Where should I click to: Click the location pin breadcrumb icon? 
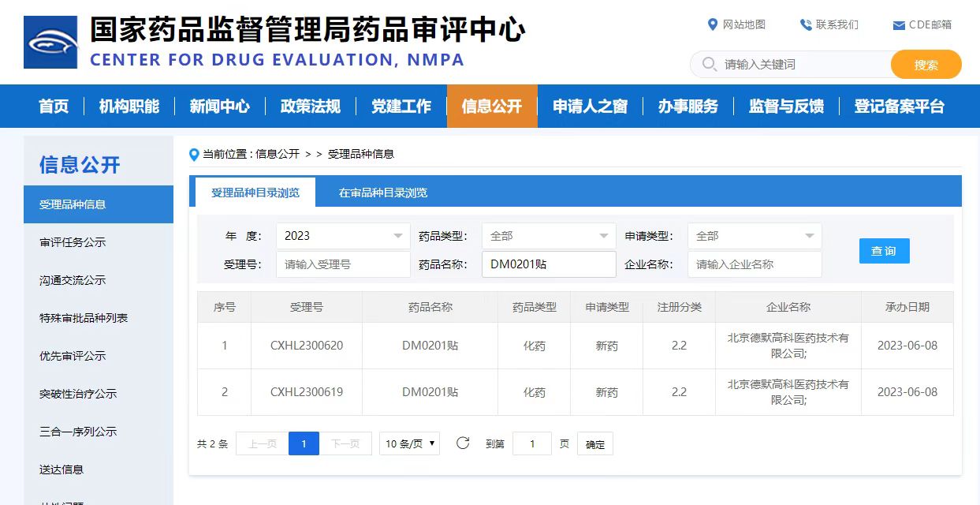(x=195, y=155)
